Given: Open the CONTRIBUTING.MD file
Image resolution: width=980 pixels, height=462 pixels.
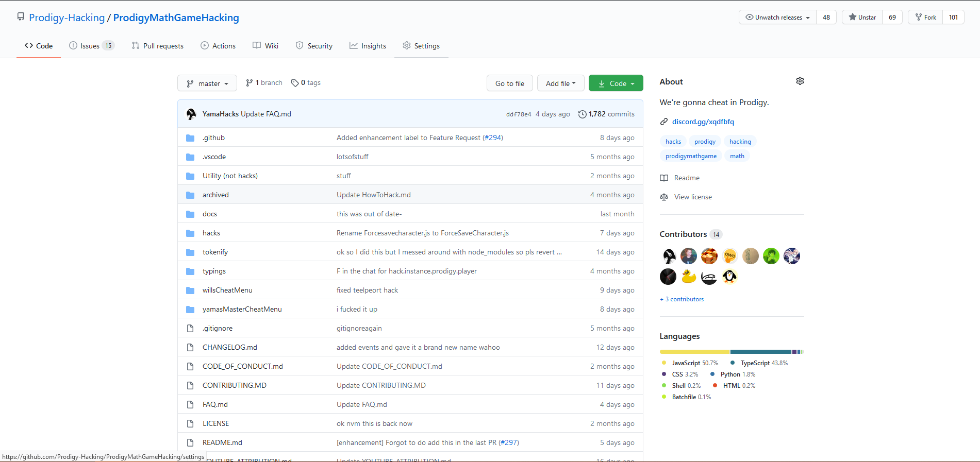Looking at the screenshot, I should tap(234, 385).
